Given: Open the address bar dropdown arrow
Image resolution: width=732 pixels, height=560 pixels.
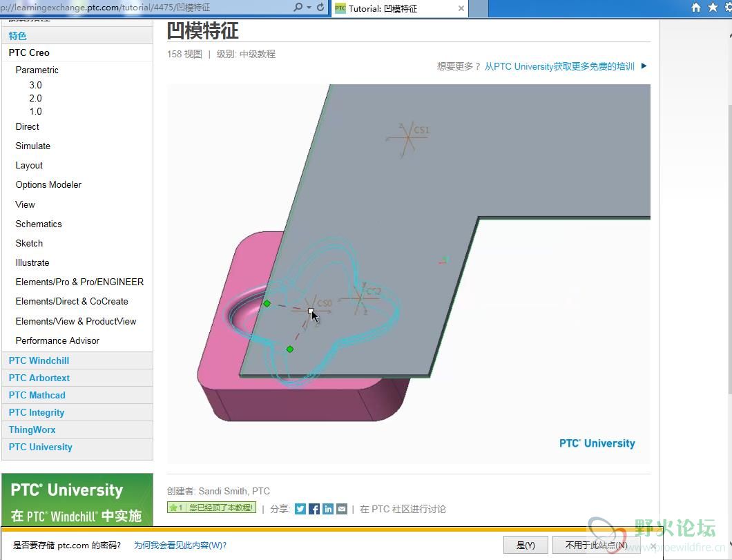Looking at the screenshot, I should 309,8.
